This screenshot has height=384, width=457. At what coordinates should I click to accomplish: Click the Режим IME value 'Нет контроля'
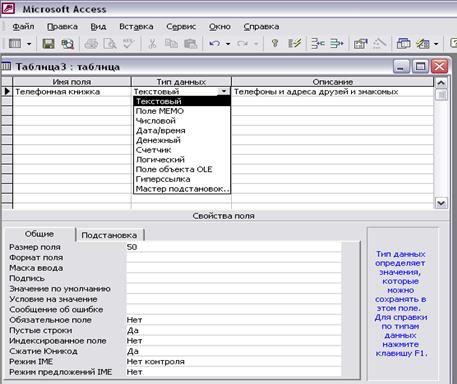[233, 361]
